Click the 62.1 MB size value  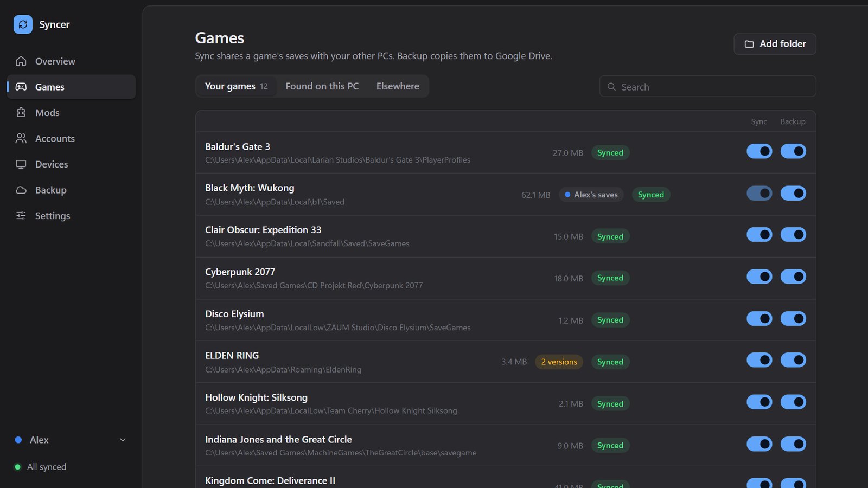[x=536, y=195]
